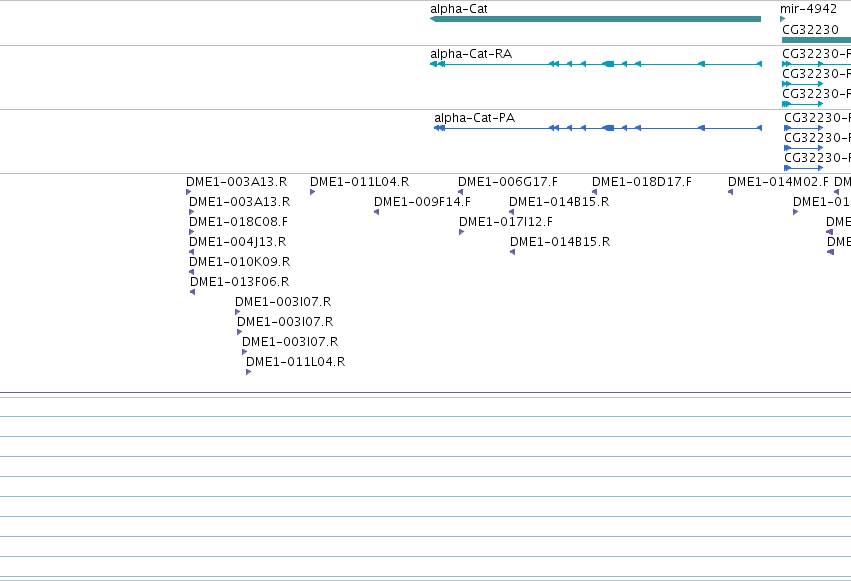The image size is (851, 581).
Task: Click the lower DME1-014B15.R arrow marker
Action: point(512,252)
